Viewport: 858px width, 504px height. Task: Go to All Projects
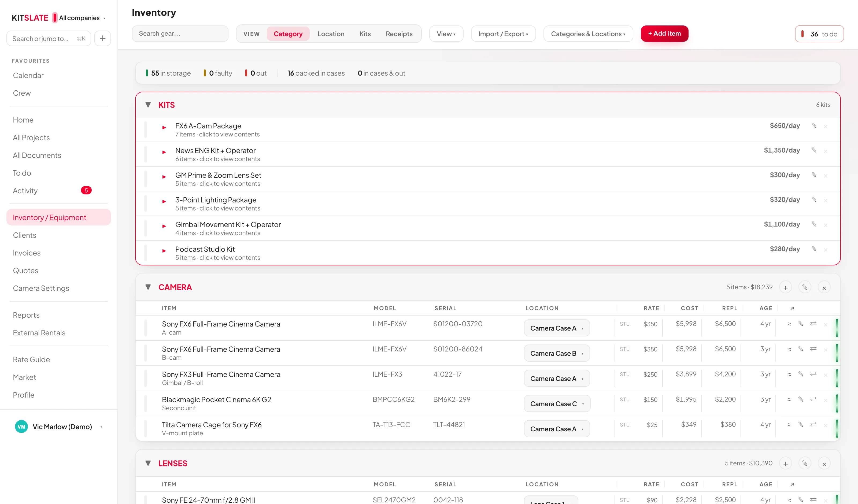click(31, 138)
